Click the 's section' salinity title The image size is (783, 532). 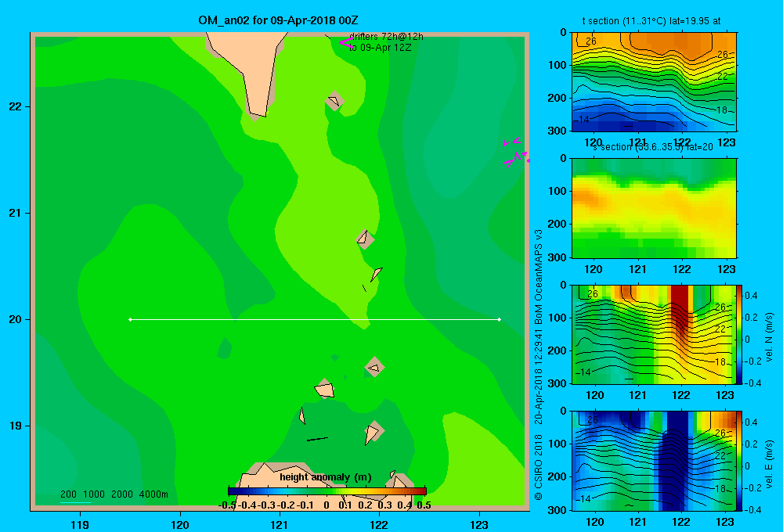653,147
